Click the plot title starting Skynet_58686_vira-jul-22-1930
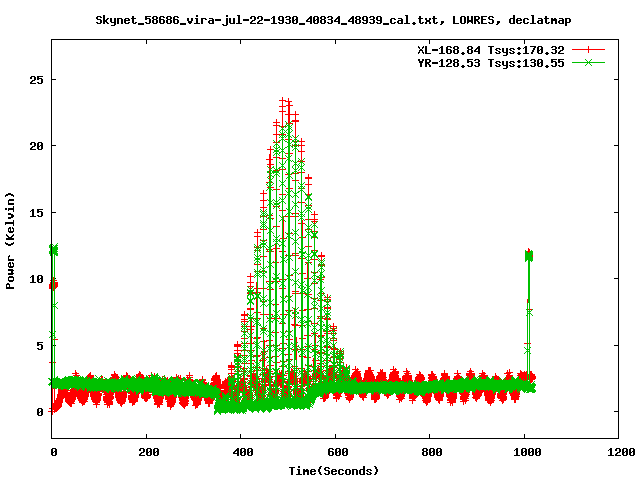This screenshot has width=640, height=480. [333, 20]
